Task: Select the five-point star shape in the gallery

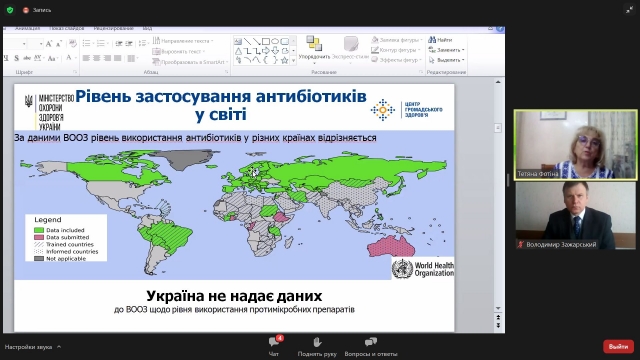Action: point(284,60)
